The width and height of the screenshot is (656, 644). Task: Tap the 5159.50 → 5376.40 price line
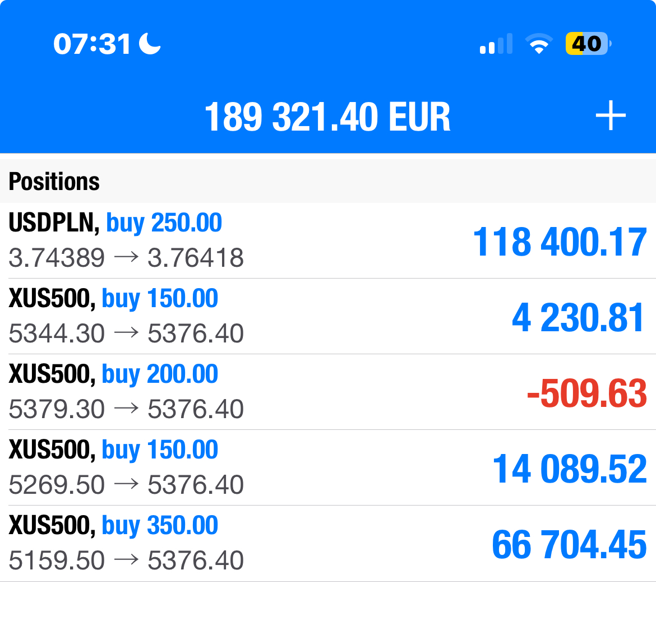click(x=126, y=560)
